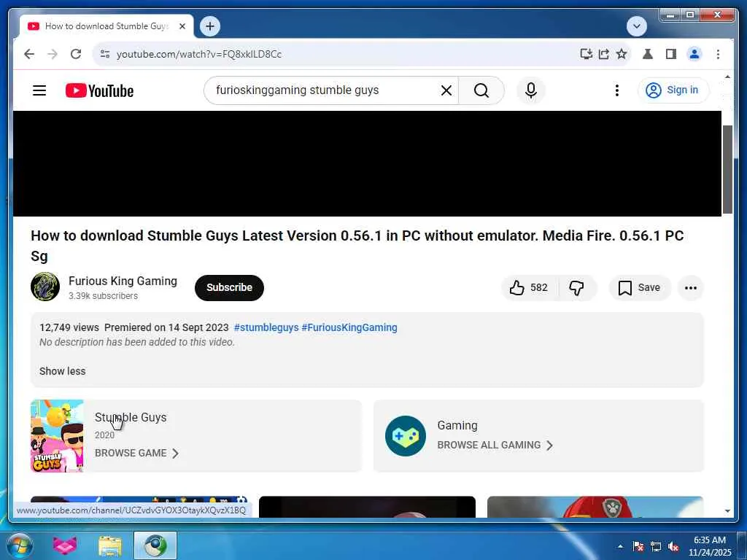Open BROWSE ALL GAMING link
Image resolution: width=747 pixels, height=560 pixels.
click(495, 446)
